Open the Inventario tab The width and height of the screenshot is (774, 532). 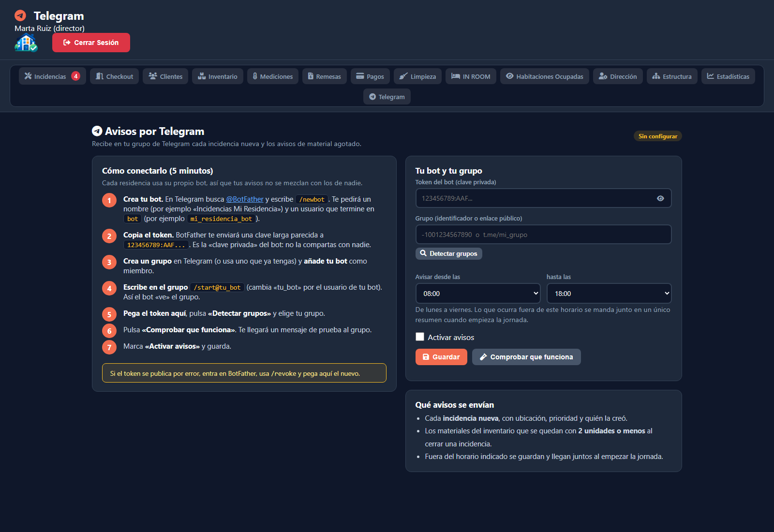click(218, 76)
